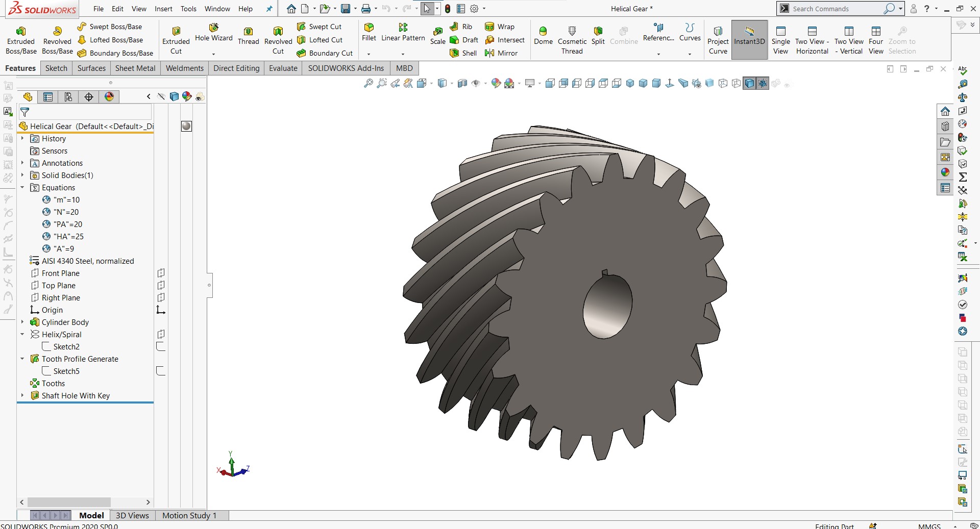Open the Tools menu
The image size is (980, 529).
[x=188, y=9]
